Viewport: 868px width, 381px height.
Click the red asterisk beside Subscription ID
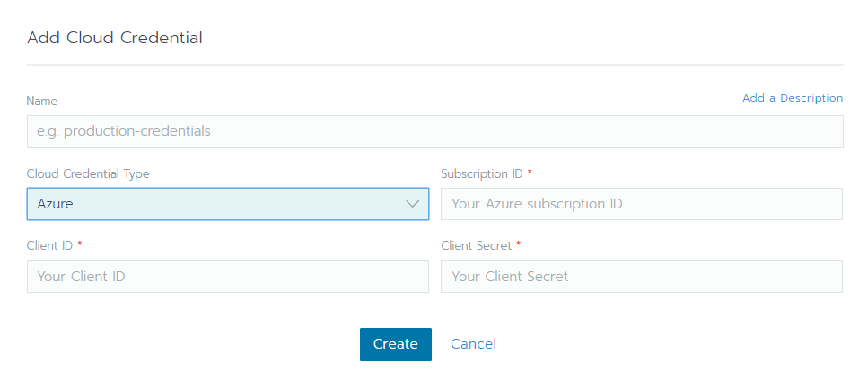[x=530, y=173]
